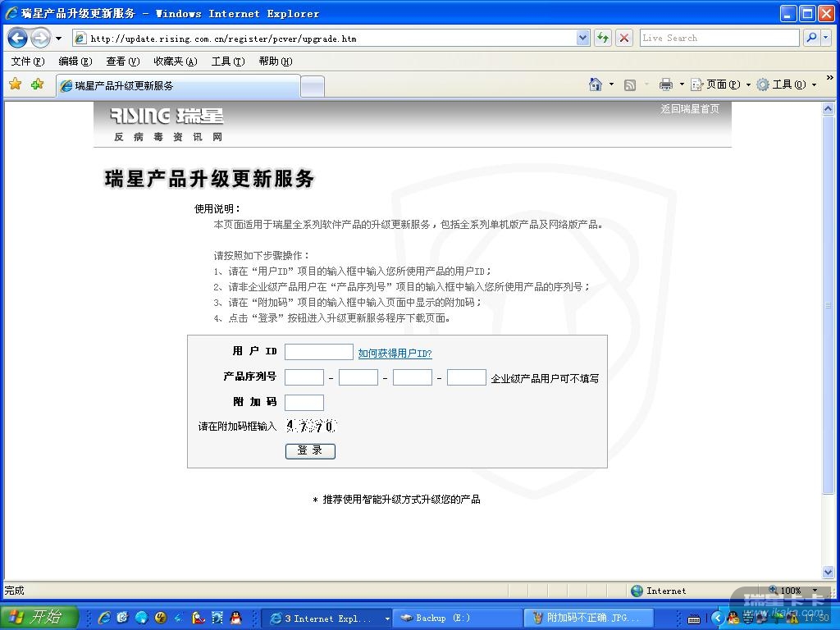
Task: Open the search provider options dropdown
Action: [x=825, y=38]
